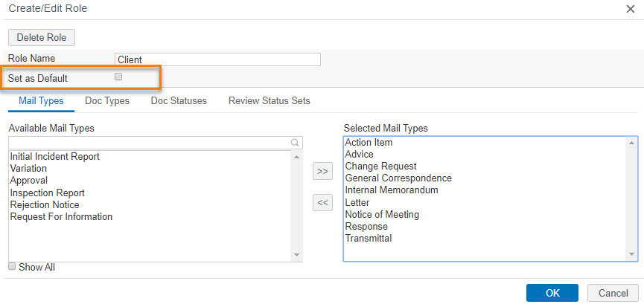The height and width of the screenshot is (307, 644).
Task: Go to Review Status Sets tab
Action: [269, 100]
